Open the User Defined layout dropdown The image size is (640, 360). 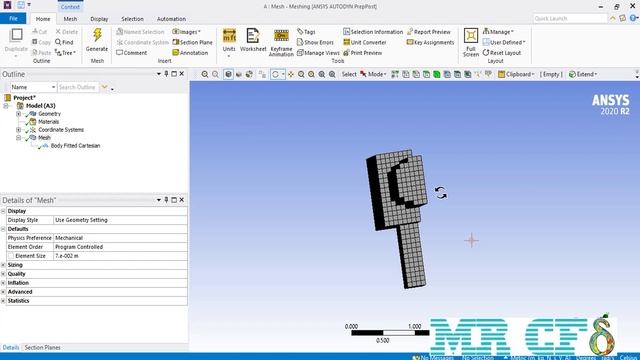point(504,42)
